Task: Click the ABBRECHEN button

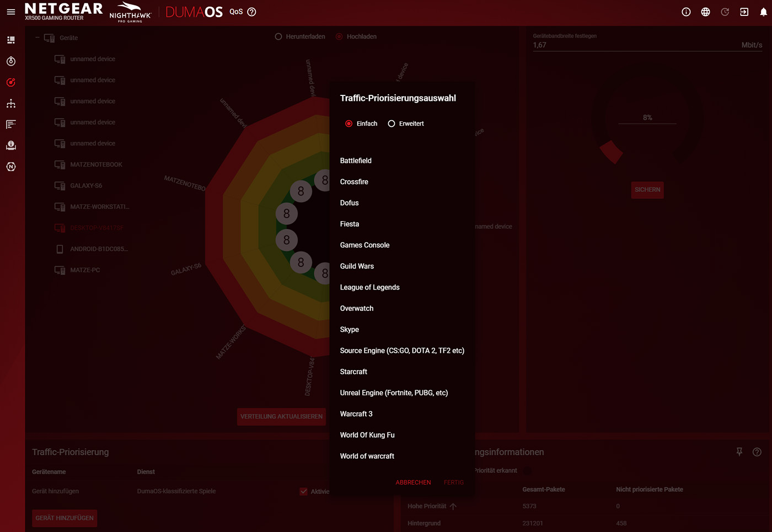Action: point(413,483)
